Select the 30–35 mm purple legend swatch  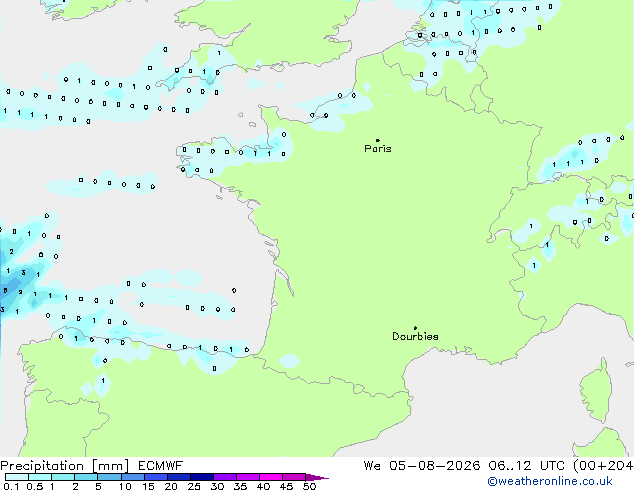tap(224, 477)
